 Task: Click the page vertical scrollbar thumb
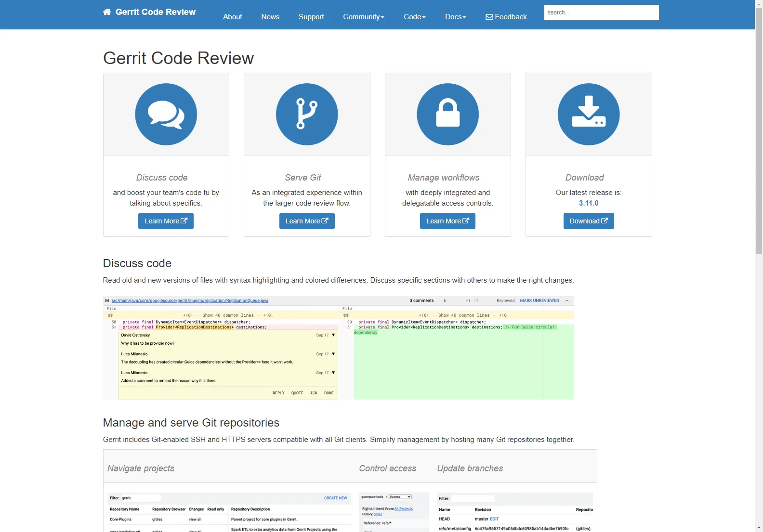[759, 130]
